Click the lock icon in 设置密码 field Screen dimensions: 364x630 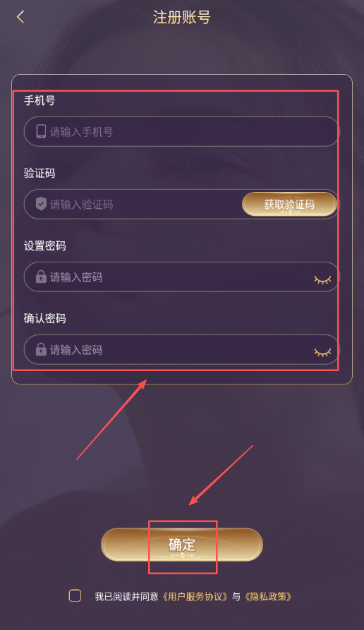click(41, 277)
